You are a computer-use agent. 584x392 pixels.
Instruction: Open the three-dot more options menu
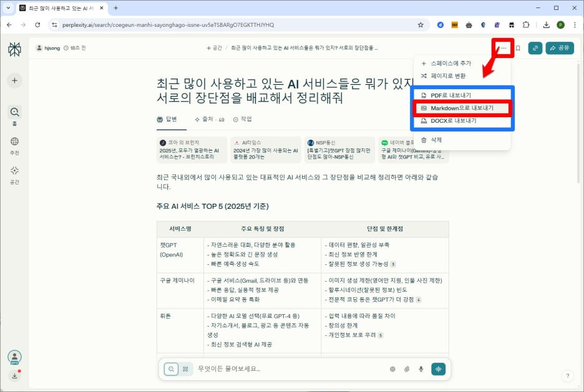point(504,48)
